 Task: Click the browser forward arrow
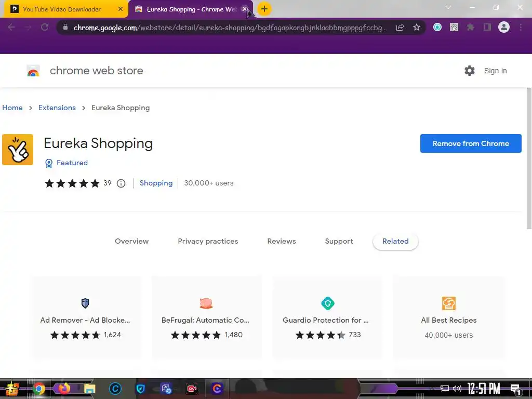point(28,27)
